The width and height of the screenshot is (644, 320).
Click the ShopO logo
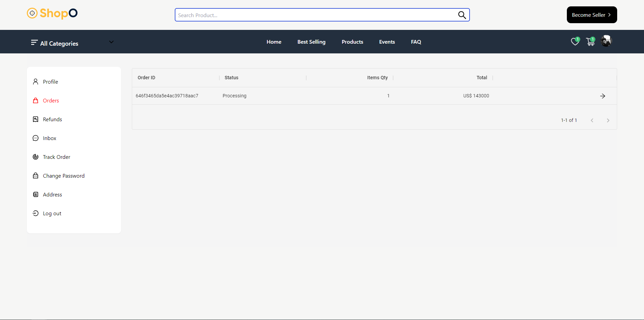tap(52, 13)
